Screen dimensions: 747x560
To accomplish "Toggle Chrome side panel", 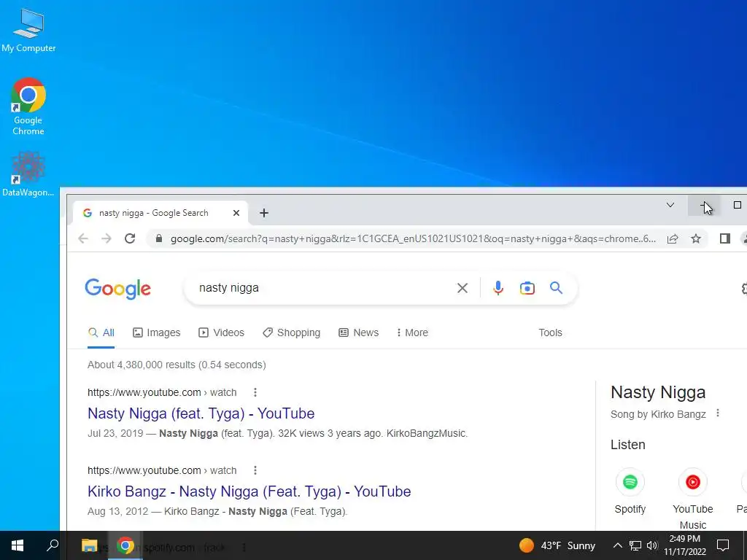I will point(724,238).
